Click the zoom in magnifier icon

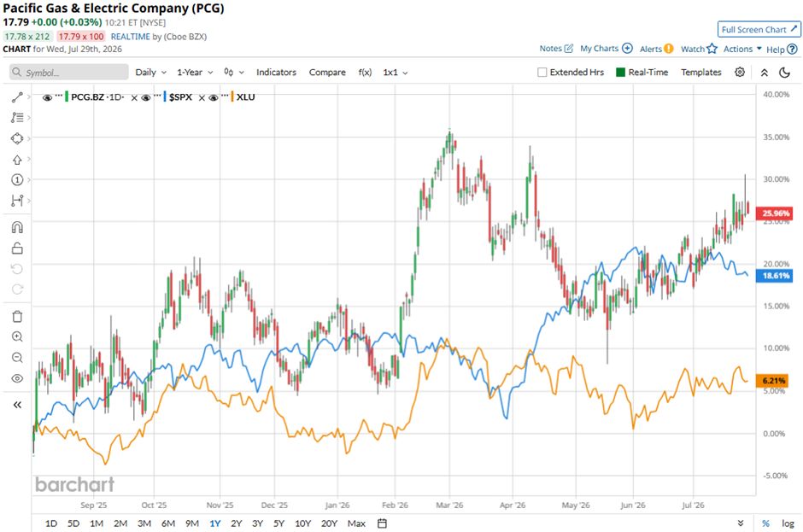pyautogui.click(x=17, y=337)
